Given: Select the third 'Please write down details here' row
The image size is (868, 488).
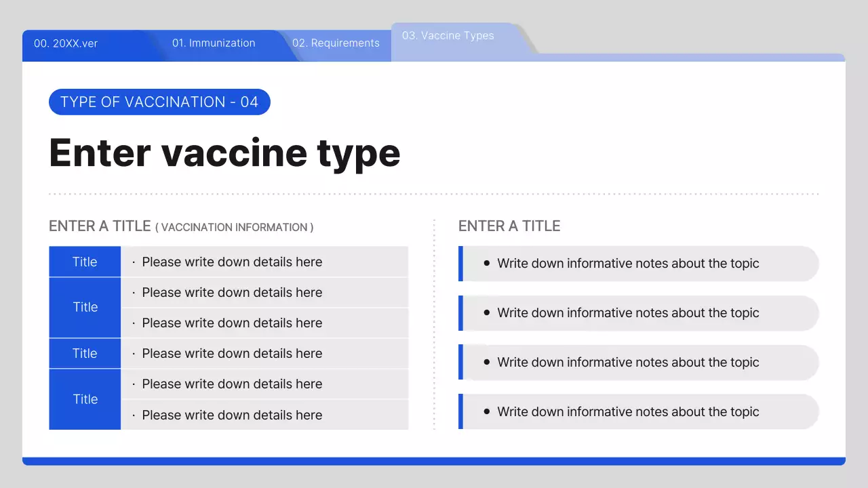Looking at the screenshot, I should point(264,323).
